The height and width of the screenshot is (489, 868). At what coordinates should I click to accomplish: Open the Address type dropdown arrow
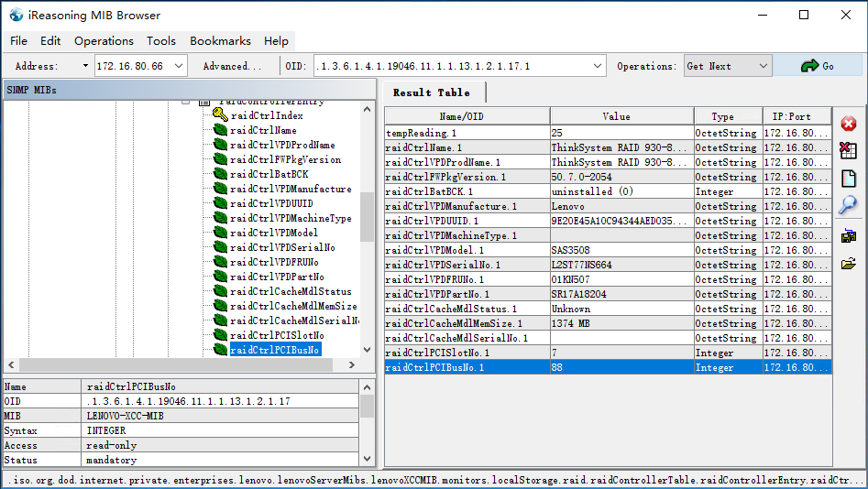coord(85,66)
